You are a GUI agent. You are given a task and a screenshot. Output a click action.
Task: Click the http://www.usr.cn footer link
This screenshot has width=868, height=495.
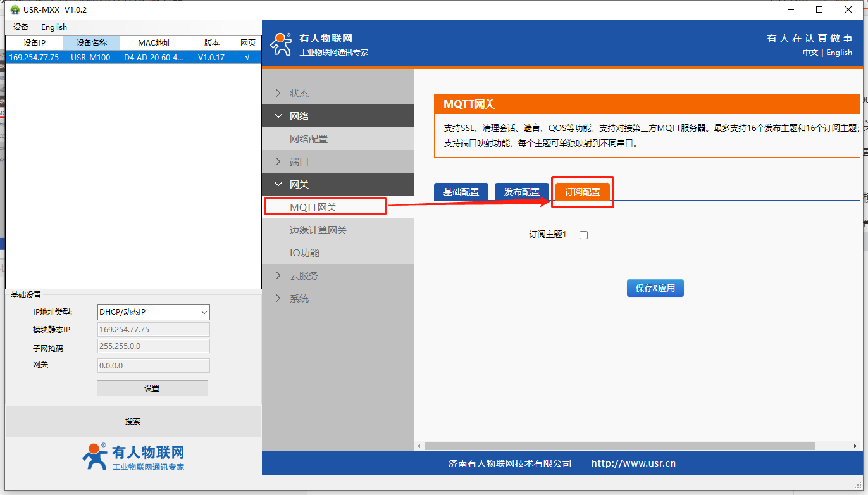[633, 463]
